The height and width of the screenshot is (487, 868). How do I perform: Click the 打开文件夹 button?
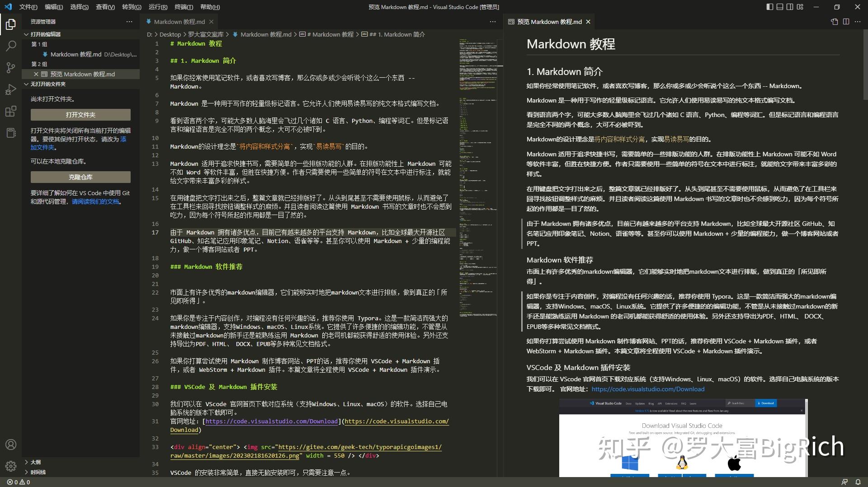pos(80,115)
